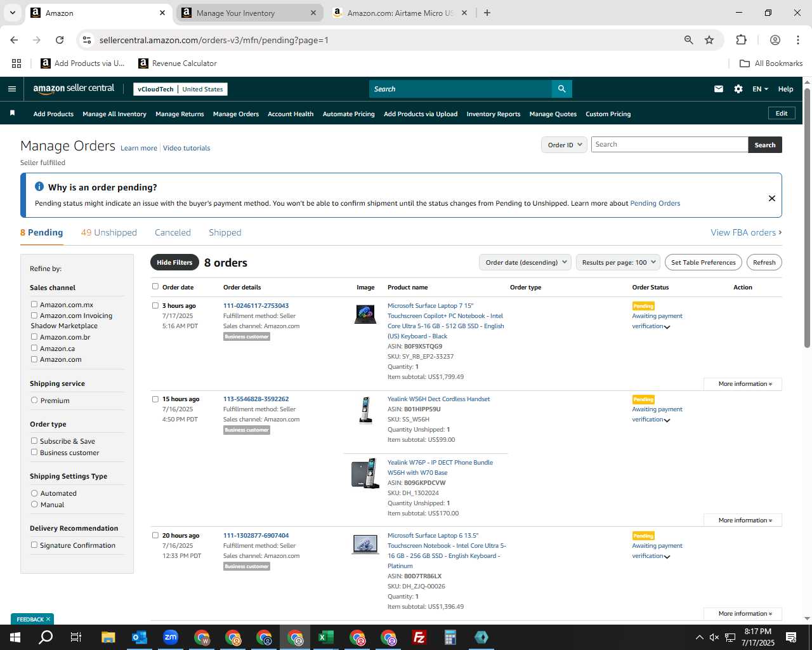Open Windows taskbar search

click(x=46, y=637)
